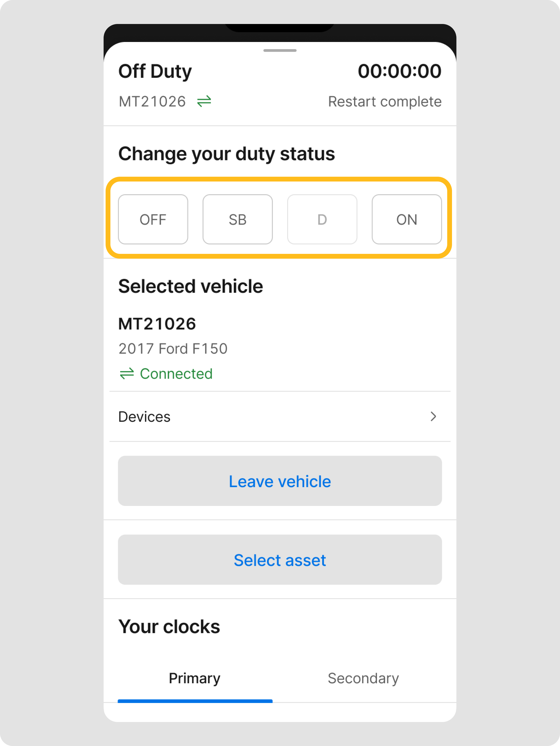Click the green Connected status text
Image resolution: width=560 pixels, height=746 pixels.
(x=176, y=374)
